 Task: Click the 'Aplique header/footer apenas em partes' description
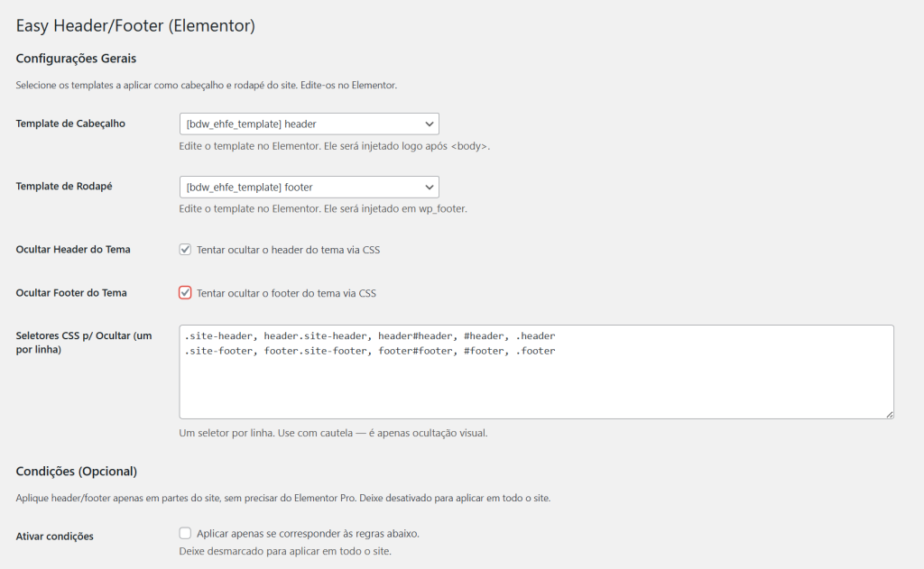[282, 499]
